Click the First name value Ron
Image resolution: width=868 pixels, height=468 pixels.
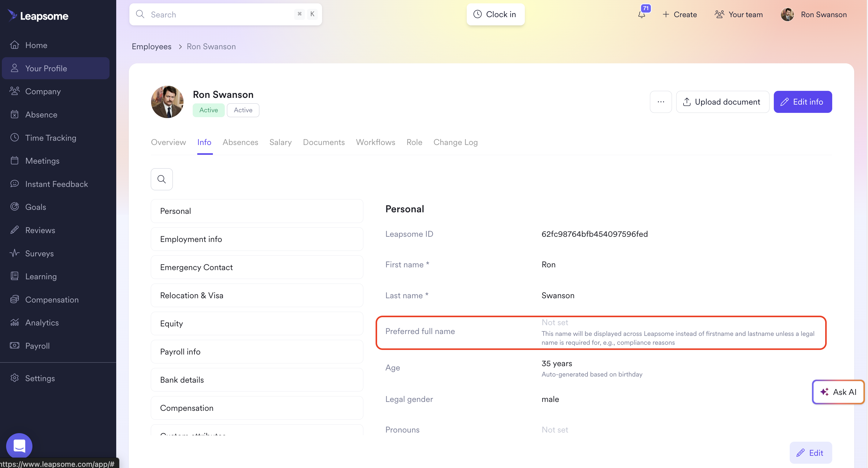pos(549,265)
